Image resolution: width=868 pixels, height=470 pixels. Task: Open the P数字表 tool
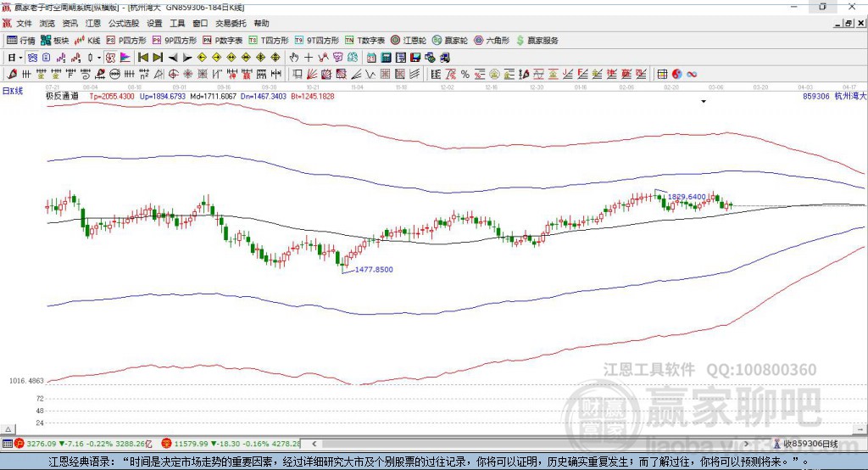coord(223,41)
